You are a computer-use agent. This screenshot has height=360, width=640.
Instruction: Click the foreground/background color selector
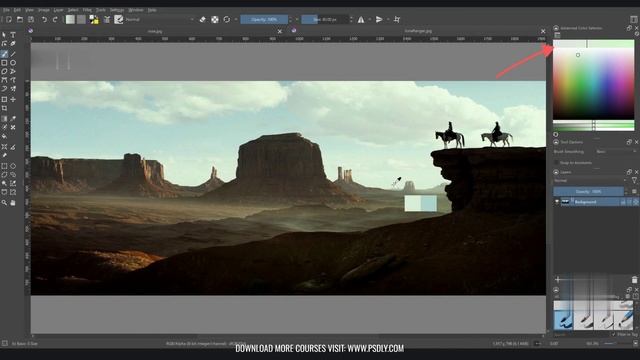point(94,19)
